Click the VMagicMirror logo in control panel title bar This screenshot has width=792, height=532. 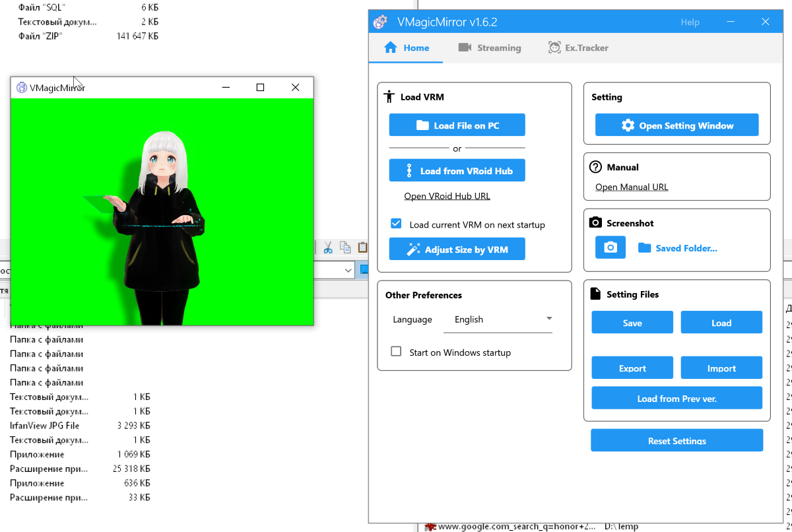[x=380, y=22]
